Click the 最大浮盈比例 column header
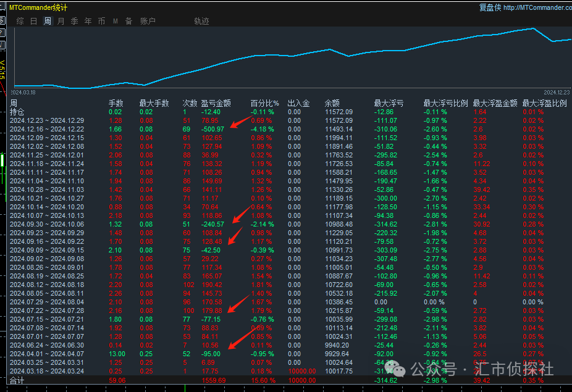572x392 pixels. pos(545,103)
